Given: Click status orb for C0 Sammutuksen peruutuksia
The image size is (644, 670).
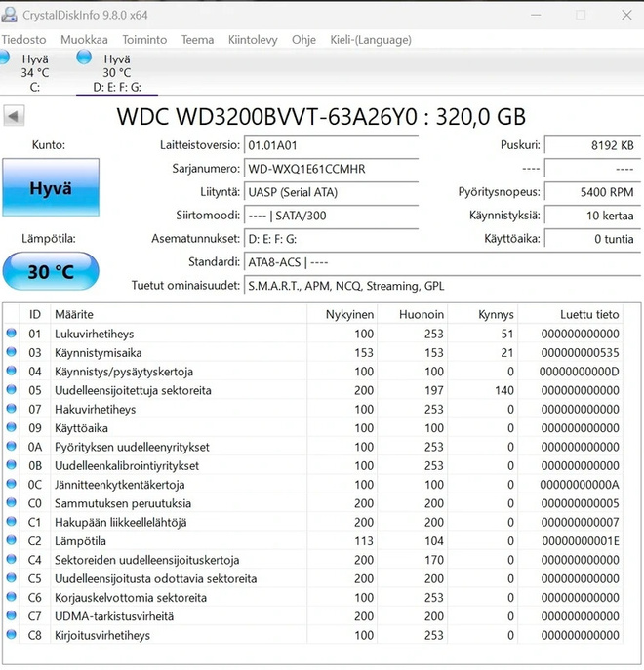Looking at the screenshot, I should [x=12, y=502].
